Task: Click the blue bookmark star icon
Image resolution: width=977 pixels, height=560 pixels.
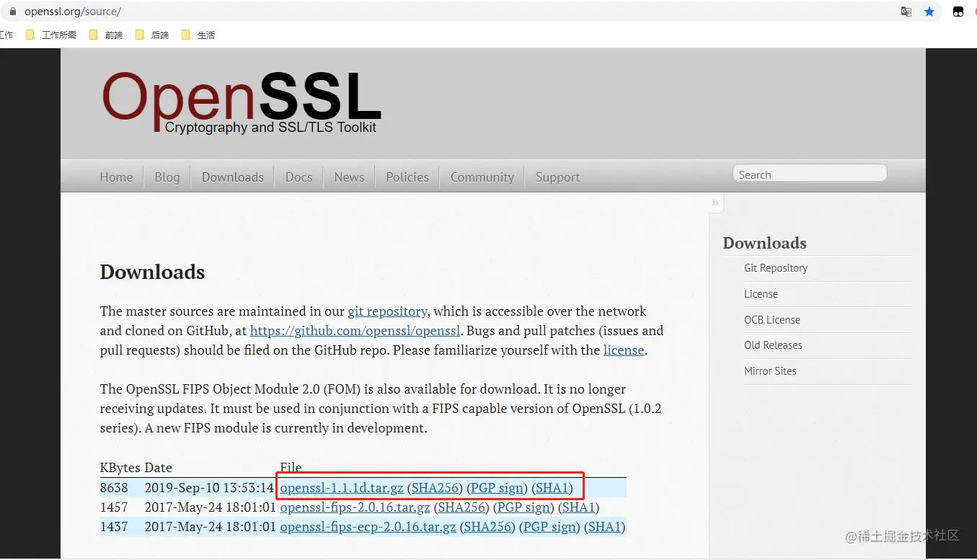Action: 929,12
